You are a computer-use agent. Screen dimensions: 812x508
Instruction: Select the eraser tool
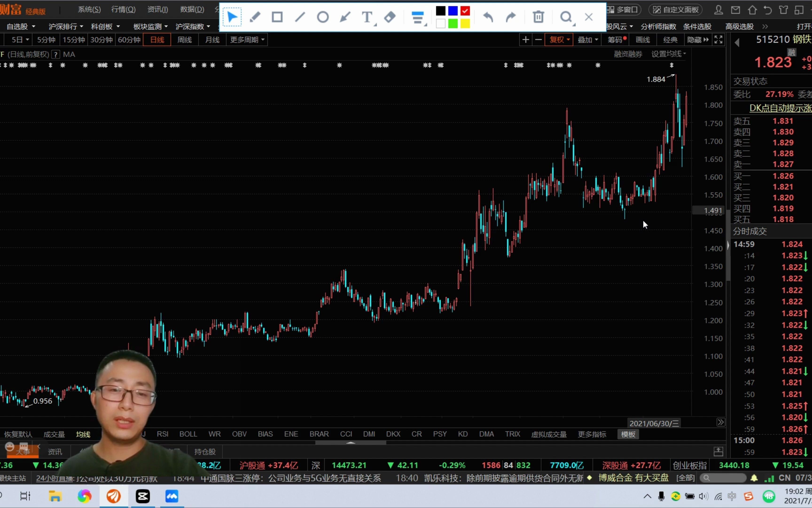(390, 17)
